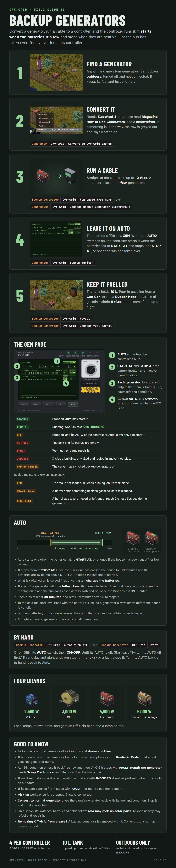Click the FAR status badge

coord(19,483)
